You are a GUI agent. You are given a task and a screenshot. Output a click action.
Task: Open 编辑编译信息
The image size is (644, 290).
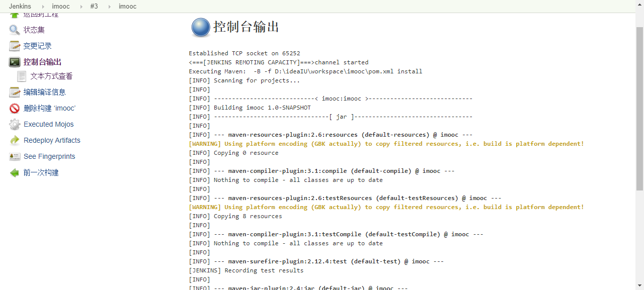coord(45,92)
